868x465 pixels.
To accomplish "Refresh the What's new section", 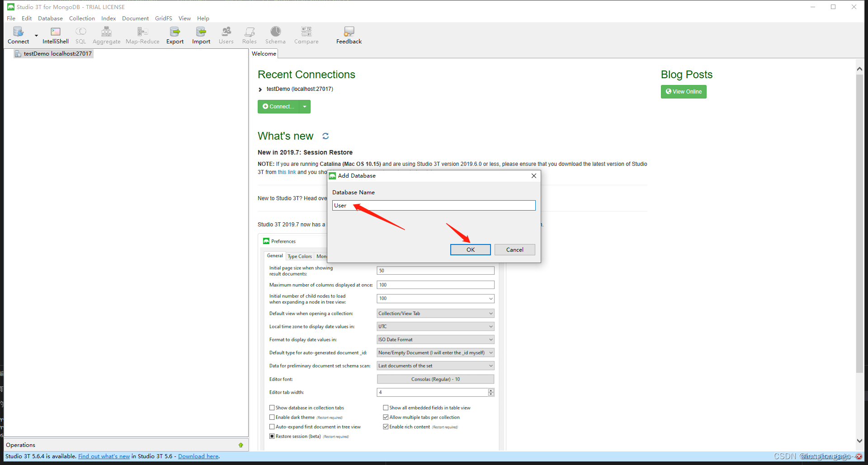I will point(325,136).
